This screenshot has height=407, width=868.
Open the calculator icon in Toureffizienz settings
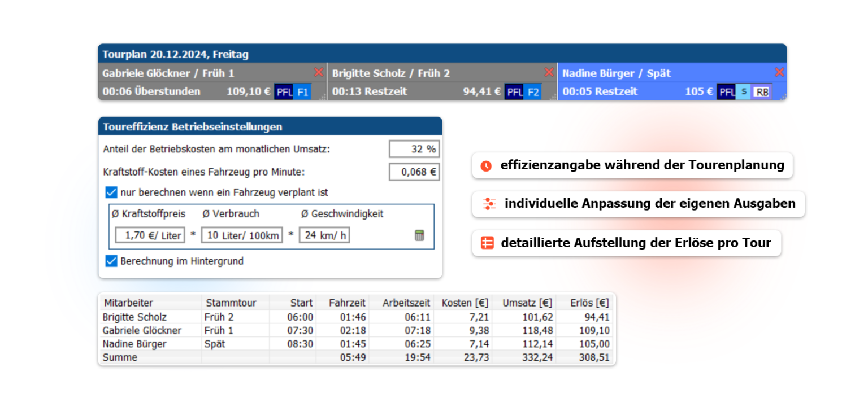coord(418,234)
